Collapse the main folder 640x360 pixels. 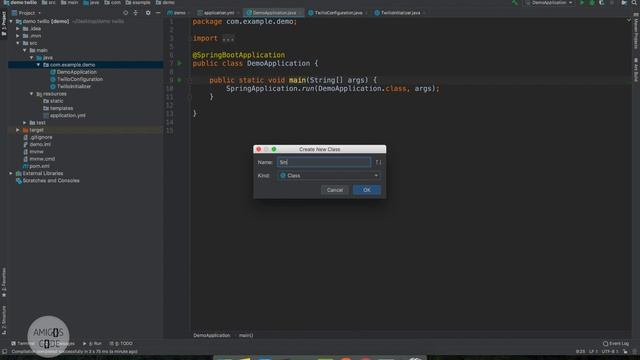point(25,50)
